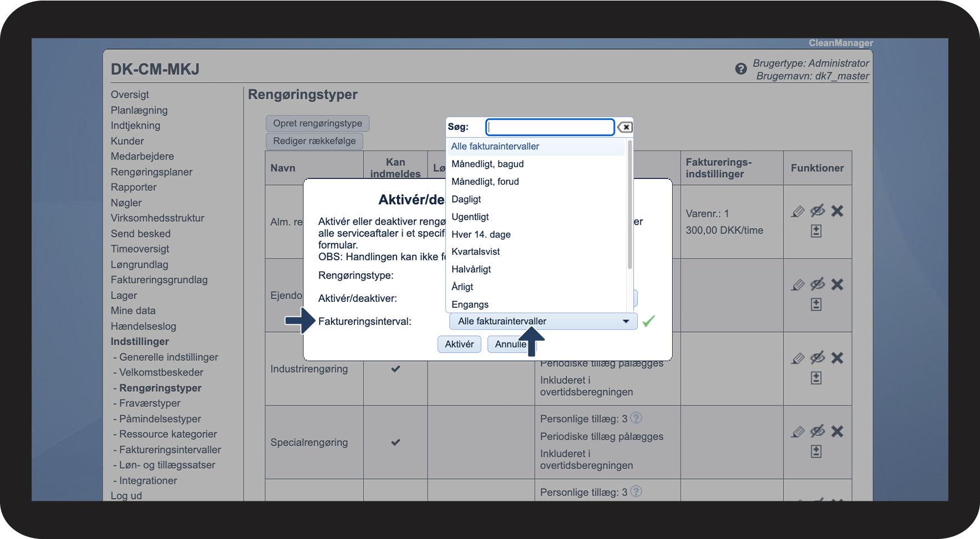Open the help icon beside Specialrengøring's Personlige tillæg

pyautogui.click(x=636, y=418)
